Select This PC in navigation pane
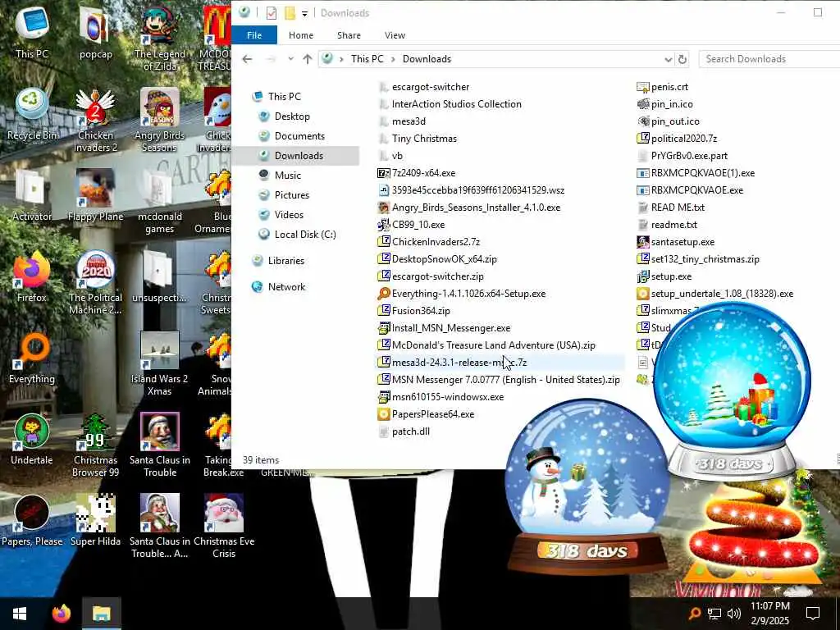 285,97
